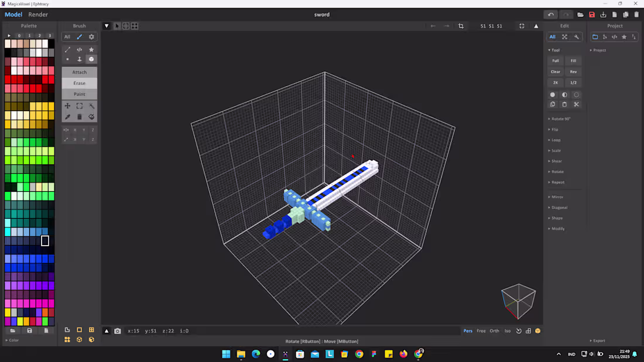Viewport: 644px width, 362px height.
Task: Select the paint bucket fill tool
Action: 91,117
